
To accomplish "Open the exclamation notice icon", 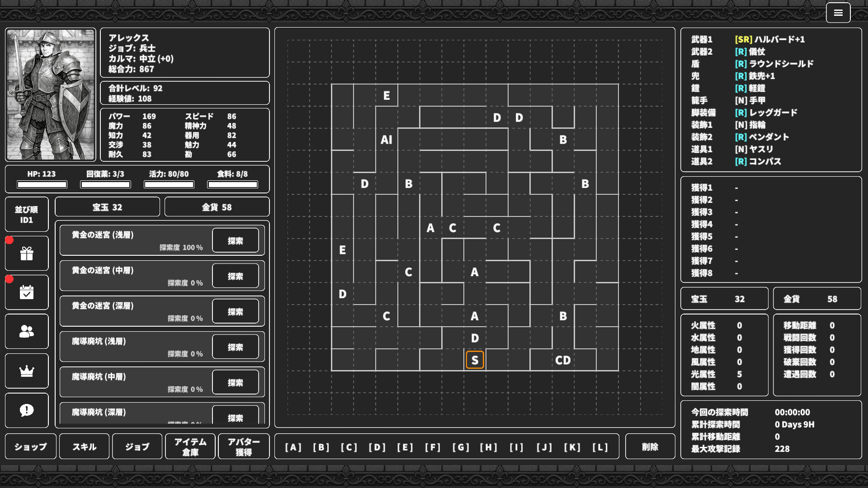I will pyautogui.click(x=27, y=410).
